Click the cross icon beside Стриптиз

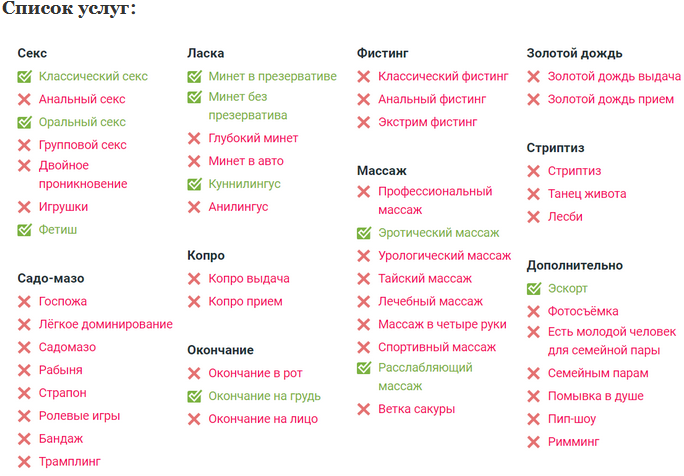[x=534, y=171]
